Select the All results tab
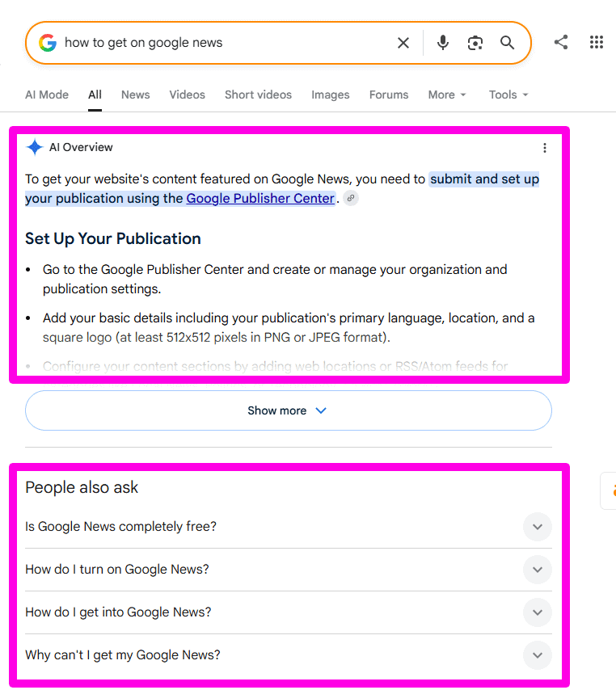Image resolution: width=616 pixels, height=690 pixels. (95, 95)
